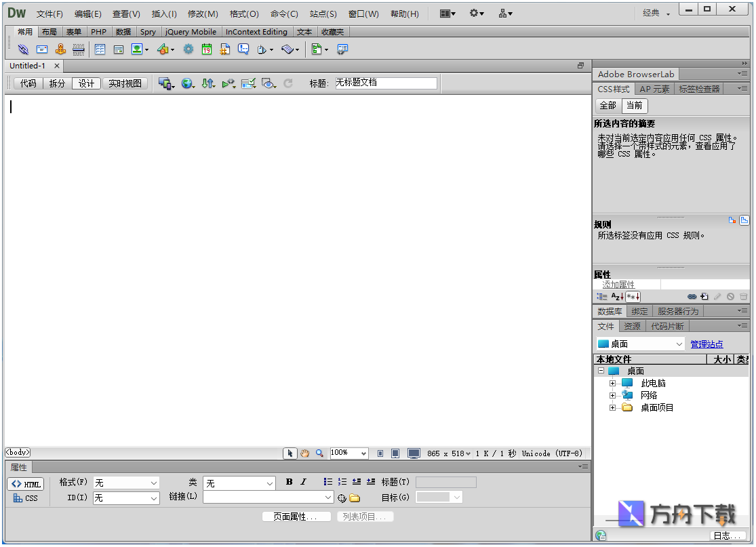
Task: Open the 桌面 site selector dropdown
Action: tap(640, 344)
